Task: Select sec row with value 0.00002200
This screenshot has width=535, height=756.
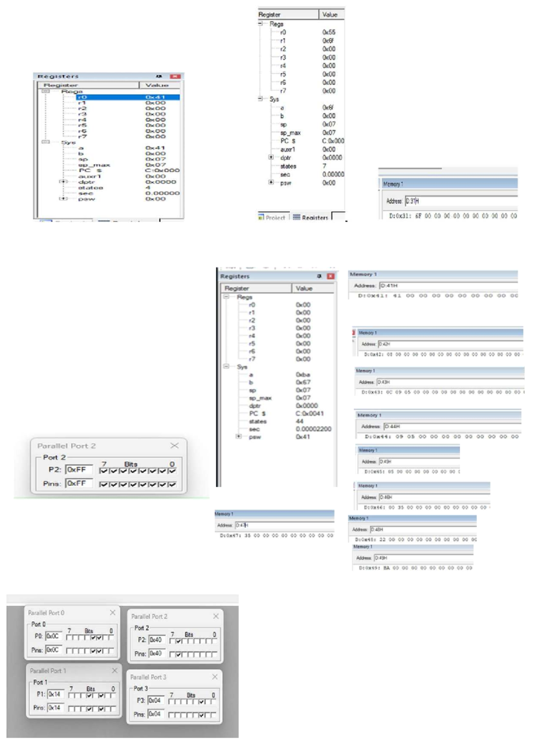Action: [290, 429]
